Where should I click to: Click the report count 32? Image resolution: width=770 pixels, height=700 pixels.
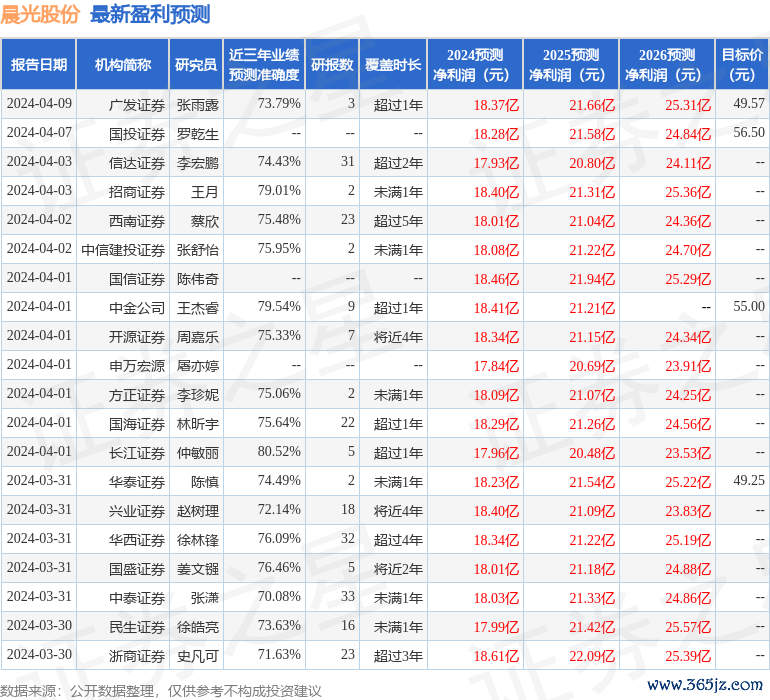coord(348,538)
